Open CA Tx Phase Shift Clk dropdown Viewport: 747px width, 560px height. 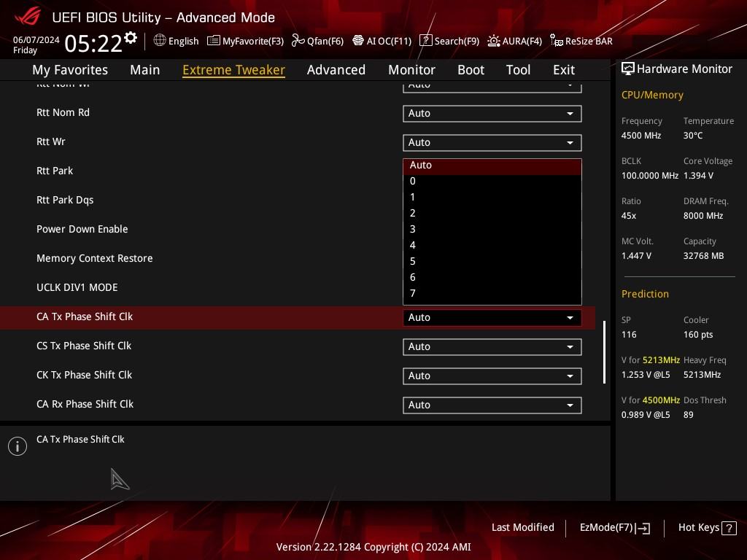(x=492, y=318)
